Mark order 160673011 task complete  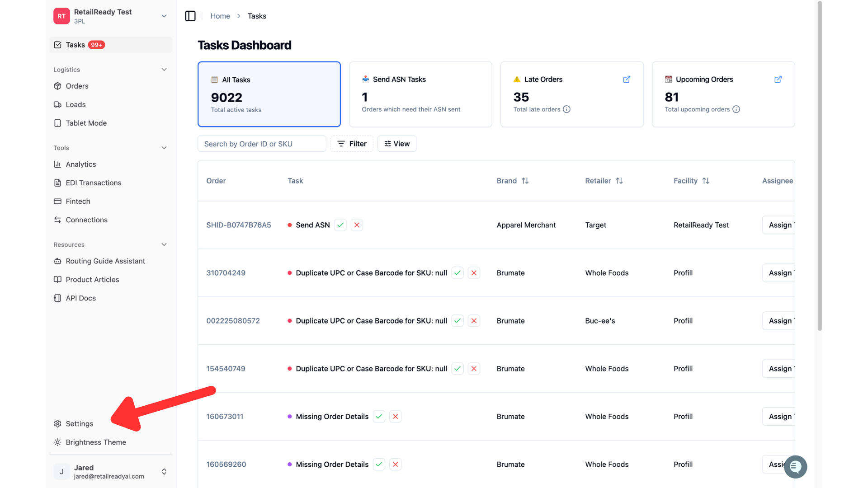[379, 417]
